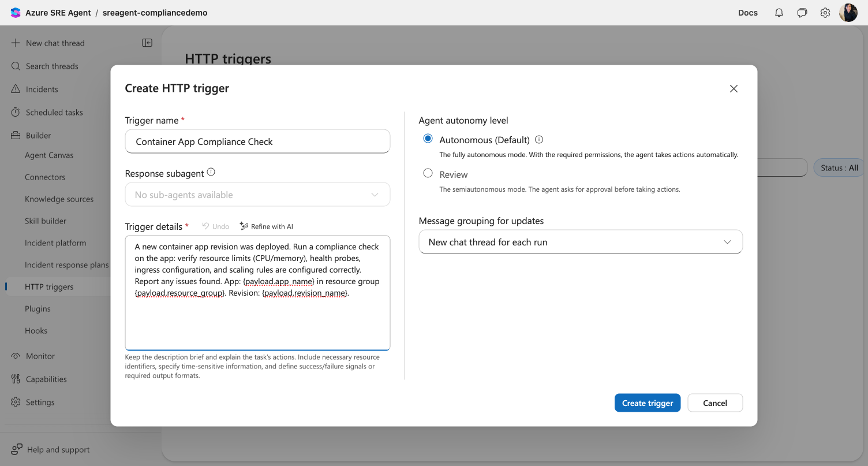Open the Message grouping for updates dropdown
This screenshot has width=868, height=466.
(x=581, y=242)
